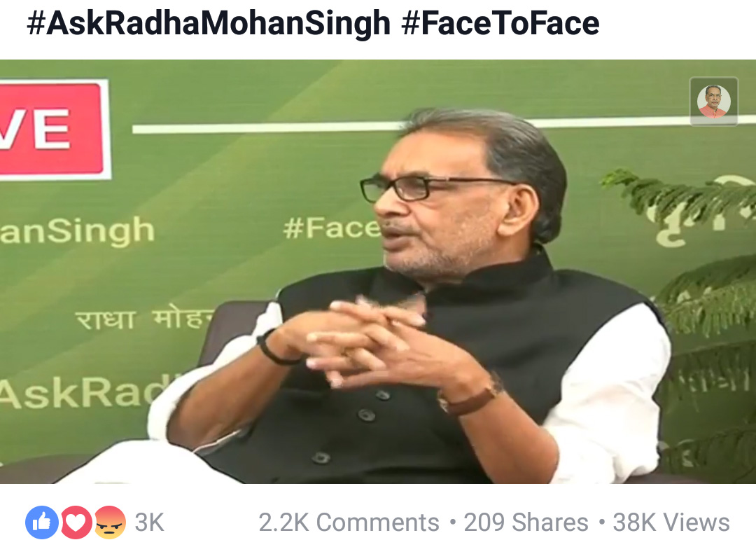Screen dimensions: 756x540
Task: Click the Hindi 'राधा मोहन' backdrop text
Action: 145,319
